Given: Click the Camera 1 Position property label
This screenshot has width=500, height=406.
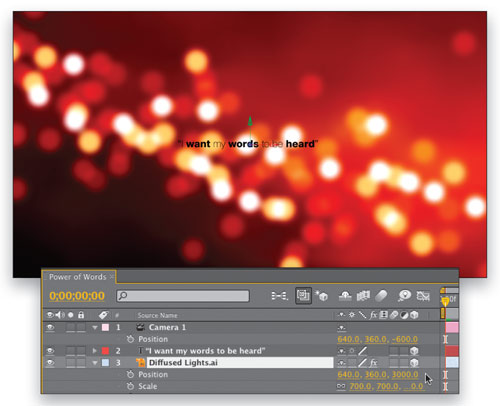Looking at the screenshot, I should click(153, 339).
